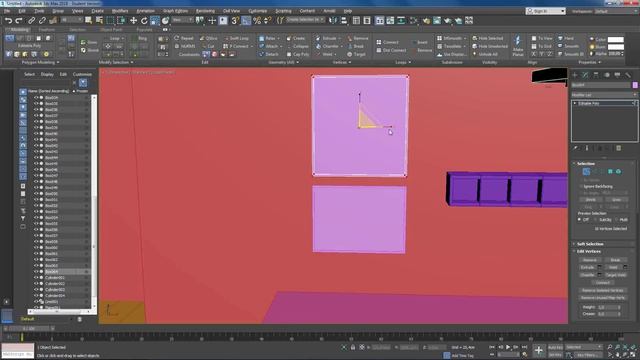Open the Hierarchy command panel tab
640x360 pixels.
(596, 75)
